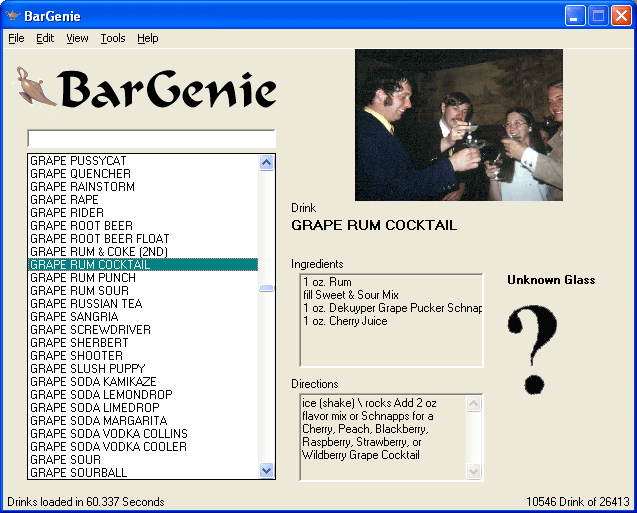Click the Drinks loaded status bar text
The width and height of the screenshot is (637, 513).
pyautogui.click(x=86, y=502)
